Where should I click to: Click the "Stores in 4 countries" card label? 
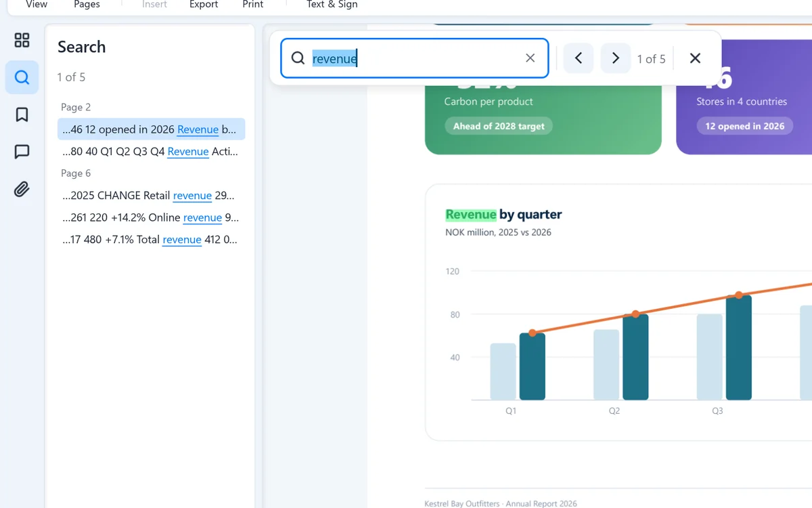click(x=742, y=102)
